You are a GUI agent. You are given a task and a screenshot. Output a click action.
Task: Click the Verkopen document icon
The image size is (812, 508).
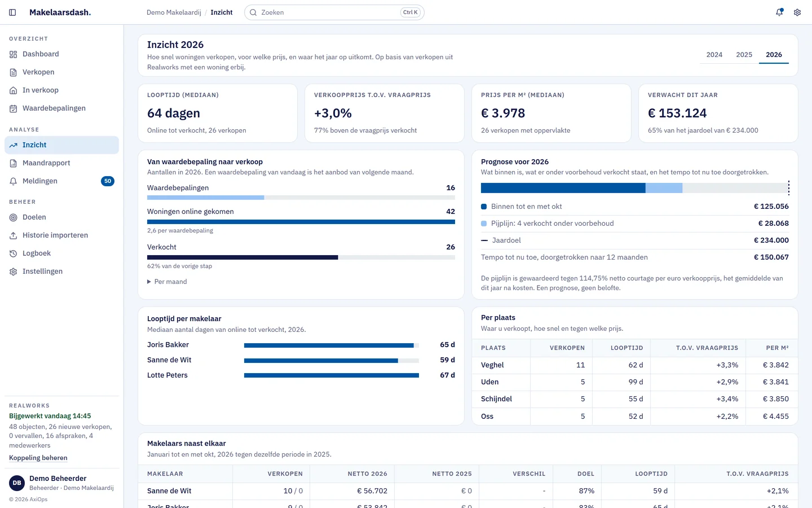[13, 72]
